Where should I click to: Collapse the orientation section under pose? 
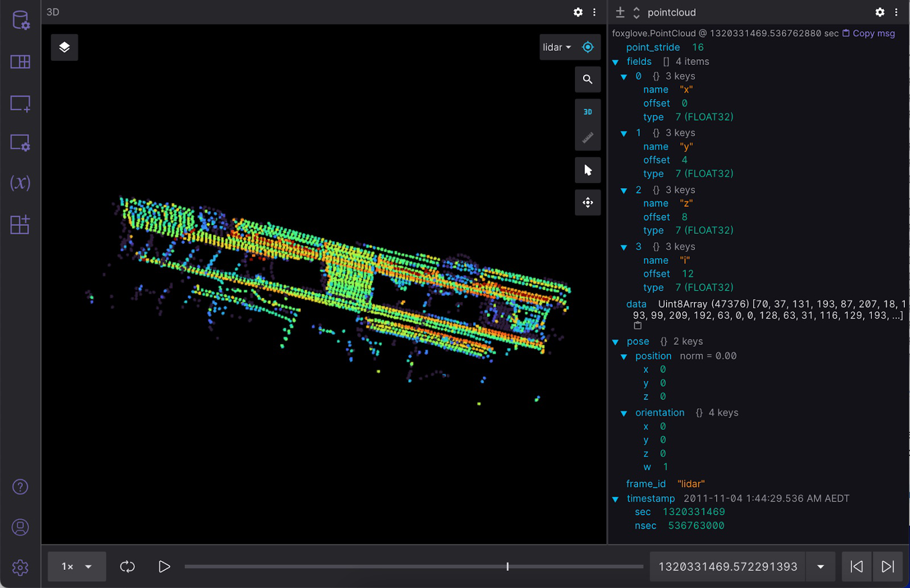tap(623, 412)
